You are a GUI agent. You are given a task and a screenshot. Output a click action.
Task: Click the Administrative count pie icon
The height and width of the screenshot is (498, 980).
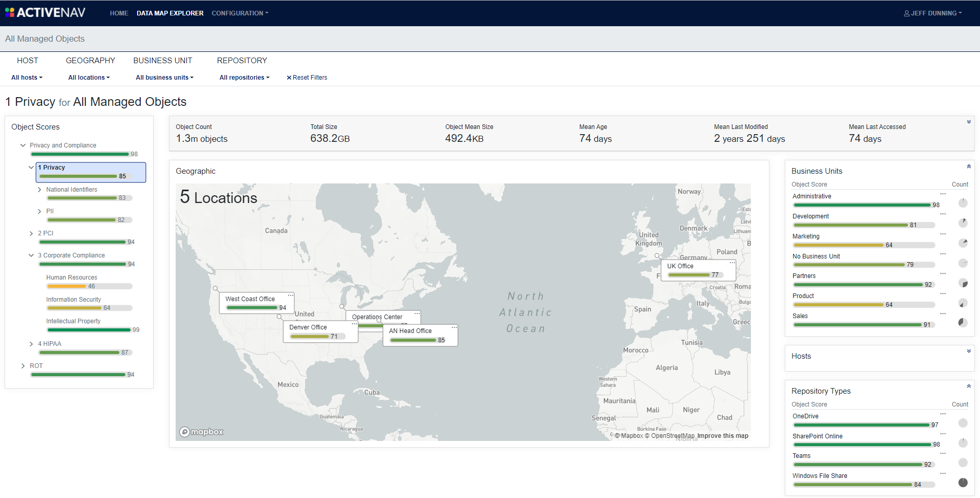click(x=963, y=203)
